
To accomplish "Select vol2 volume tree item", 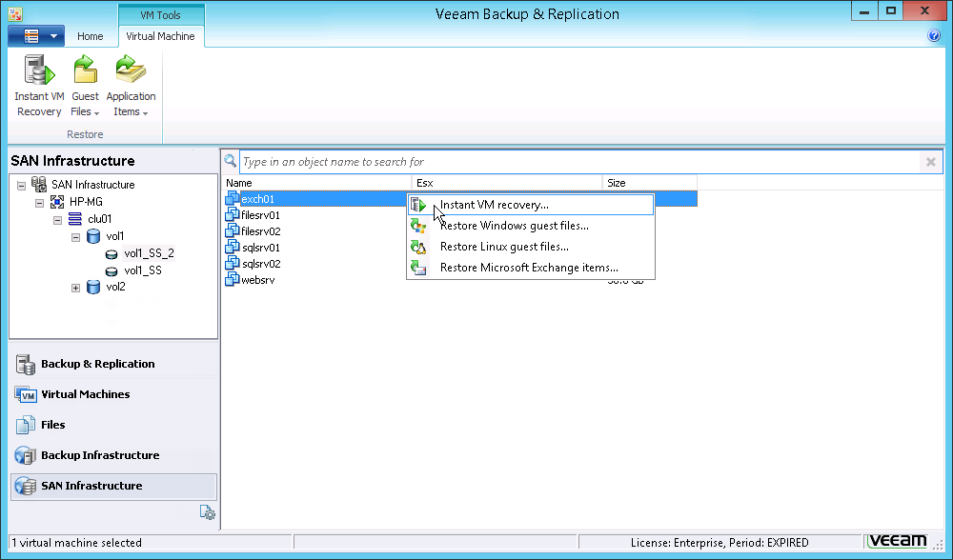I will [x=115, y=287].
